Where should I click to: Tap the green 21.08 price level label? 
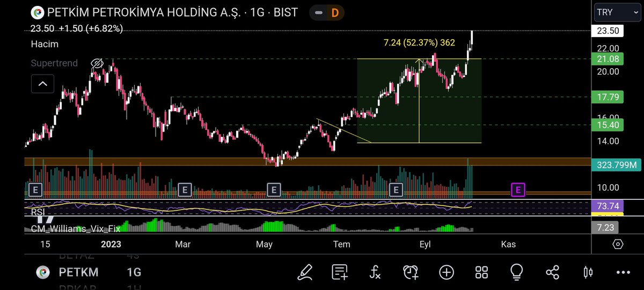coord(608,59)
